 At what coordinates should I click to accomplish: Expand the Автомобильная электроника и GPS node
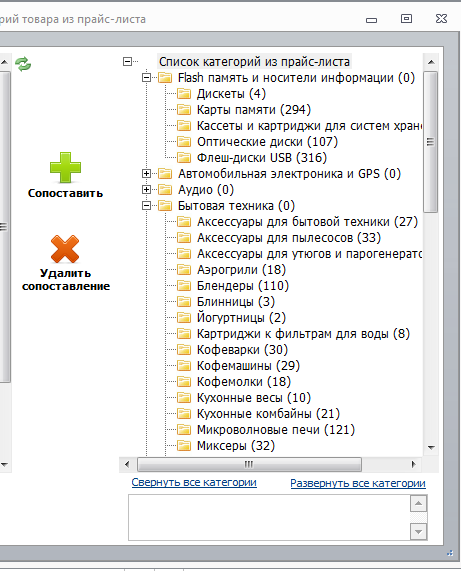(x=146, y=174)
